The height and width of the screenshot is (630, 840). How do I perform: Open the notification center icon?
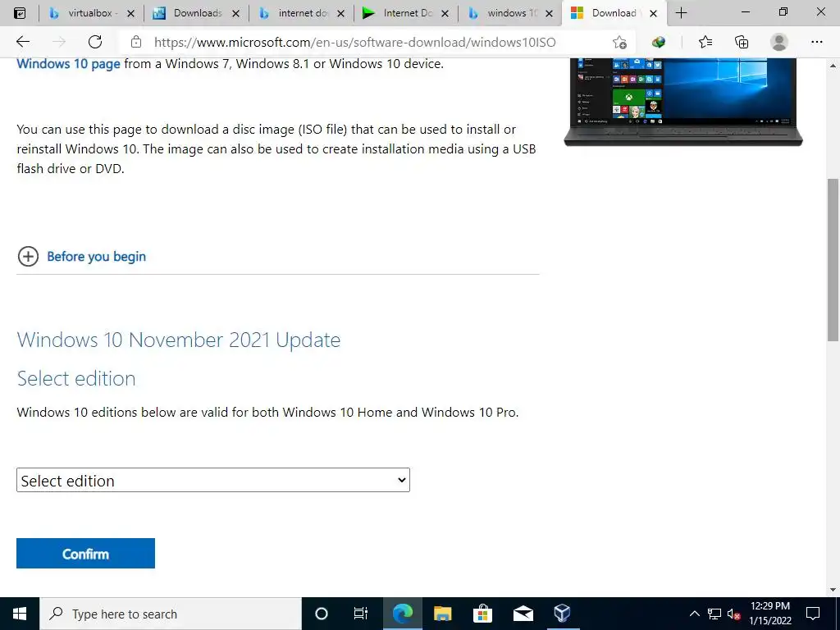click(813, 614)
